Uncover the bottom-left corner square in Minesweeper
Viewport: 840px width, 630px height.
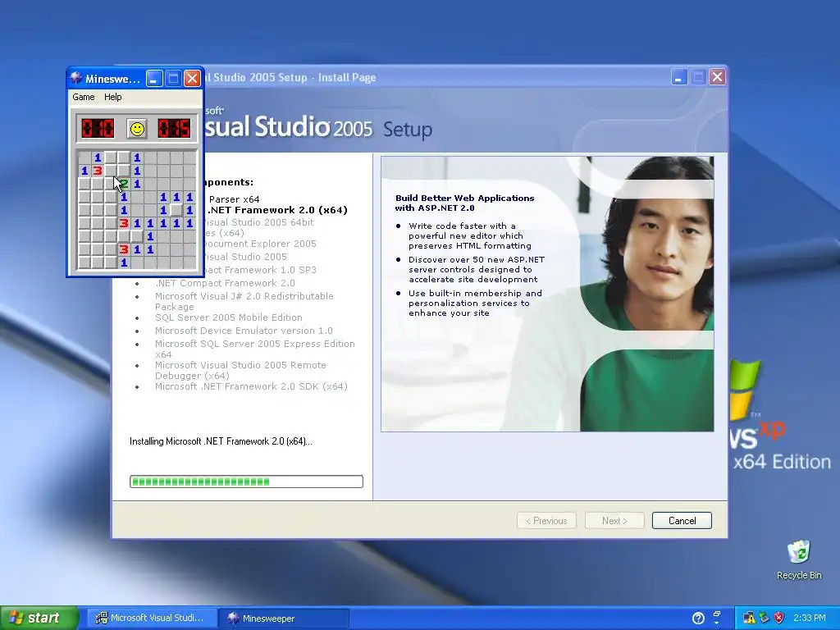click(84, 262)
